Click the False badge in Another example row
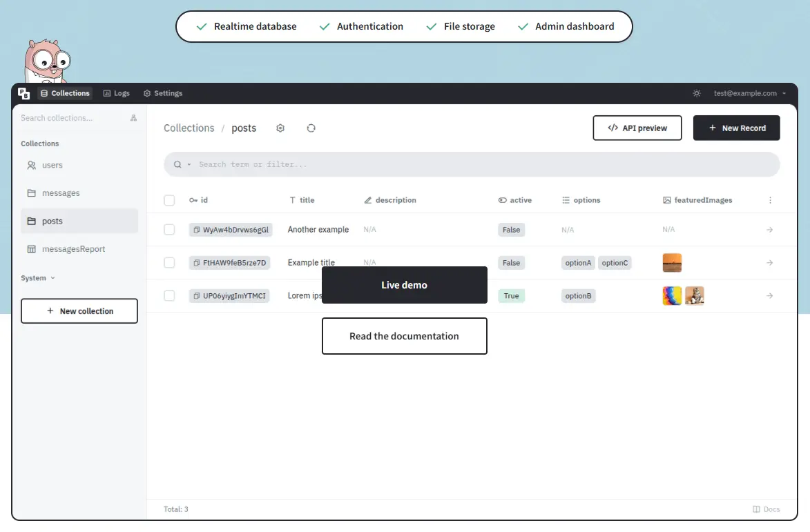Viewport: 810px width, 532px height. click(512, 230)
